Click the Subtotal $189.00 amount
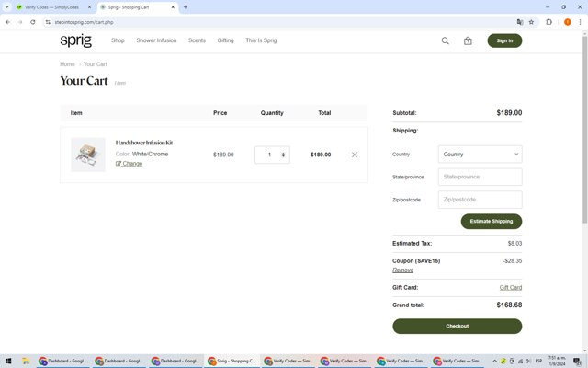The width and height of the screenshot is (588, 368). 509,113
